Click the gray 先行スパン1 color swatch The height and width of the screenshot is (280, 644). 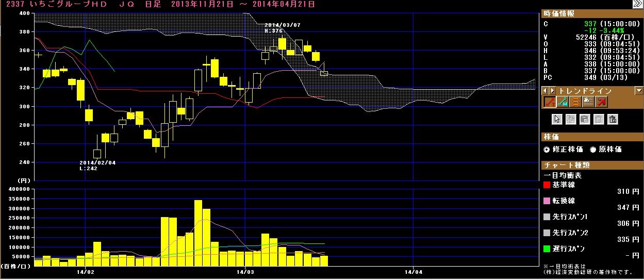(x=547, y=217)
